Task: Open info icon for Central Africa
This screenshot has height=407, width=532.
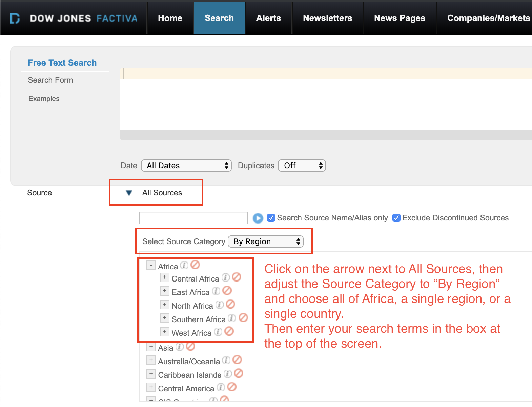Action: 226,277
